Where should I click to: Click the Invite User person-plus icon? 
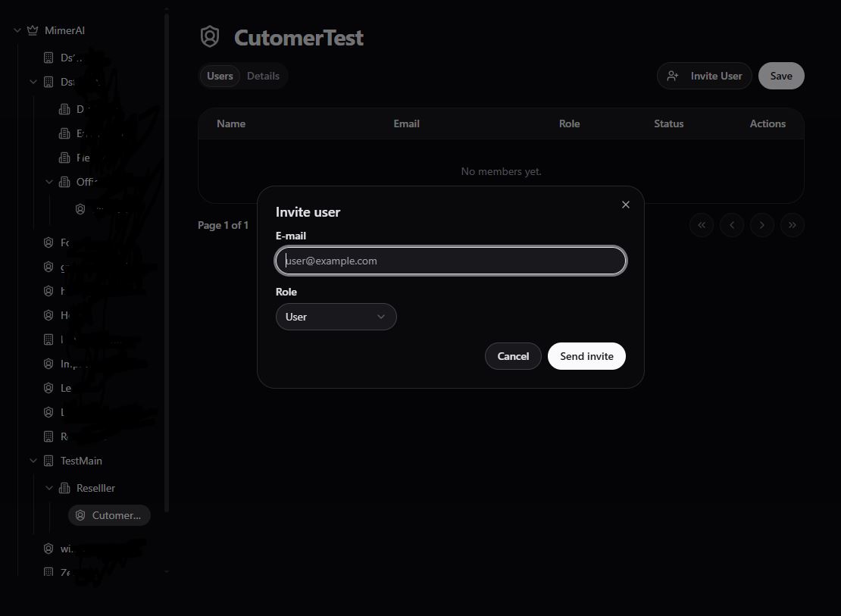click(674, 76)
